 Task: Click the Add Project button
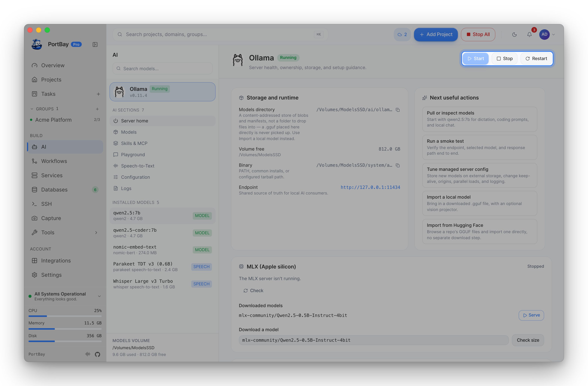pyautogui.click(x=436, y=34)
